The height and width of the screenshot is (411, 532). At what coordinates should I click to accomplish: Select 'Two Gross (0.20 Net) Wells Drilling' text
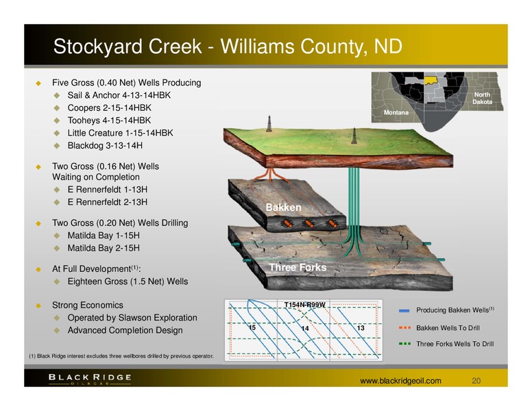click(x=120, y=223)
